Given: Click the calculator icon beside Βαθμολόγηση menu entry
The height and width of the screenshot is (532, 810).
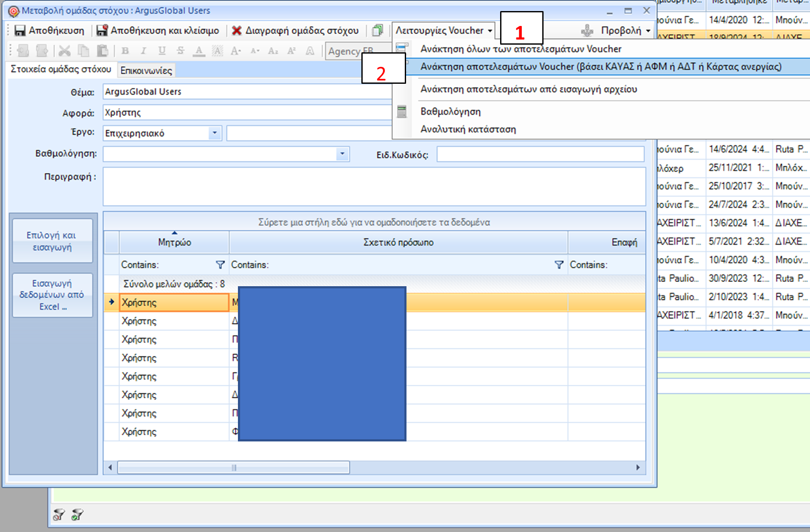Looking at the screenshot, I should click(402, 111).
